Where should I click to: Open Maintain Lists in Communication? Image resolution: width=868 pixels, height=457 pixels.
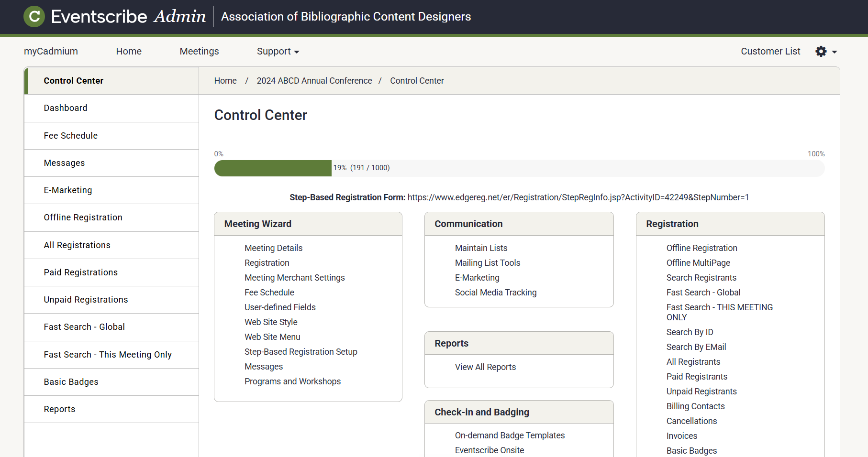coord(481,248)
